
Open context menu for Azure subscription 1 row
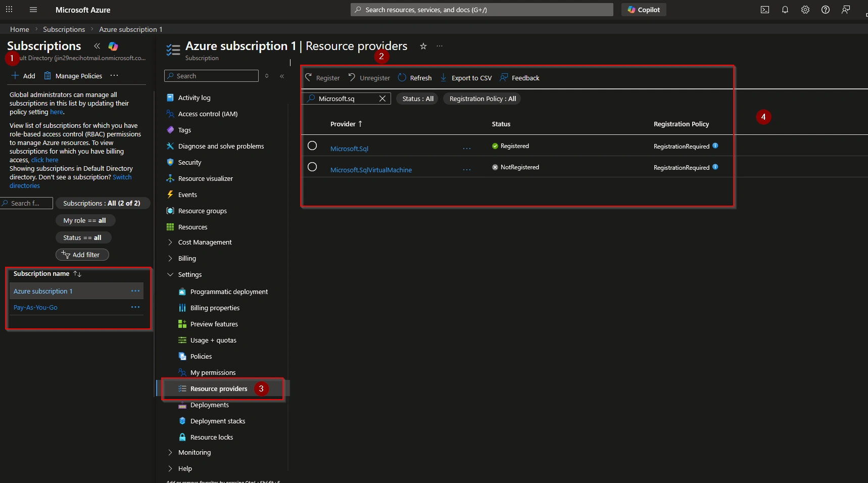[x=135, y=291]
